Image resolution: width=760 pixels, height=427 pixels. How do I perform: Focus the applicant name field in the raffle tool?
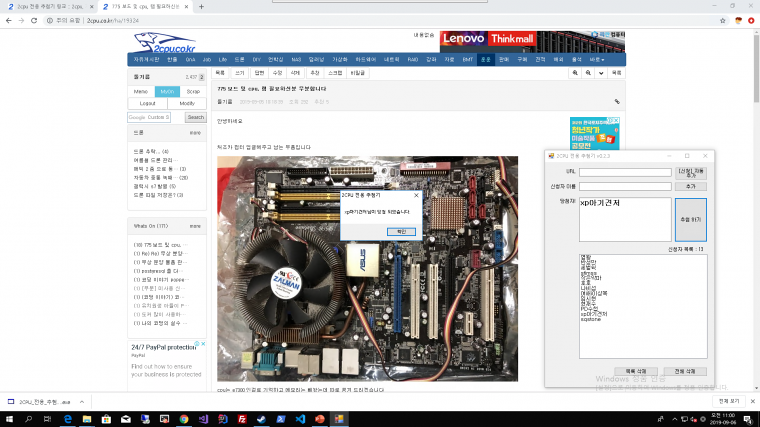pos(625,186)
